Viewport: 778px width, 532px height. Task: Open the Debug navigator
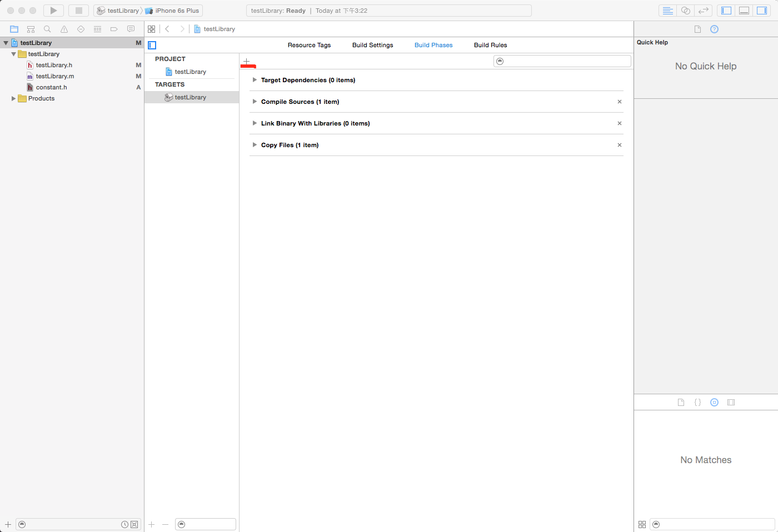point(97,29)
